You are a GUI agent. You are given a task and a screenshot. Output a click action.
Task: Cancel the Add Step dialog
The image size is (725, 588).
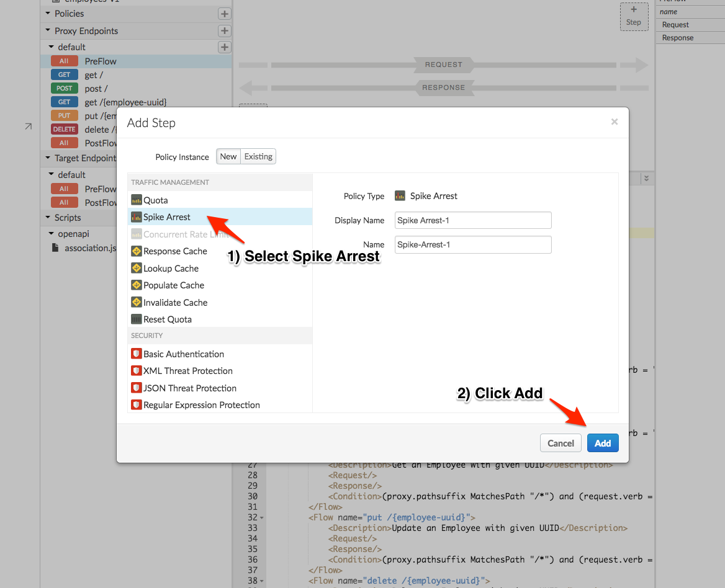(561, 443)
